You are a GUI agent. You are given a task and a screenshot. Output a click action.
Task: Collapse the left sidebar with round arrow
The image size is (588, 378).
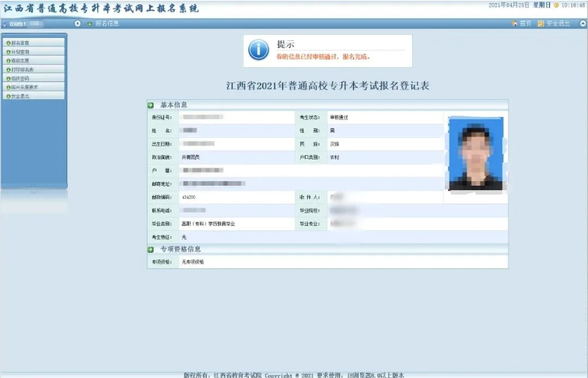point(78,24)
